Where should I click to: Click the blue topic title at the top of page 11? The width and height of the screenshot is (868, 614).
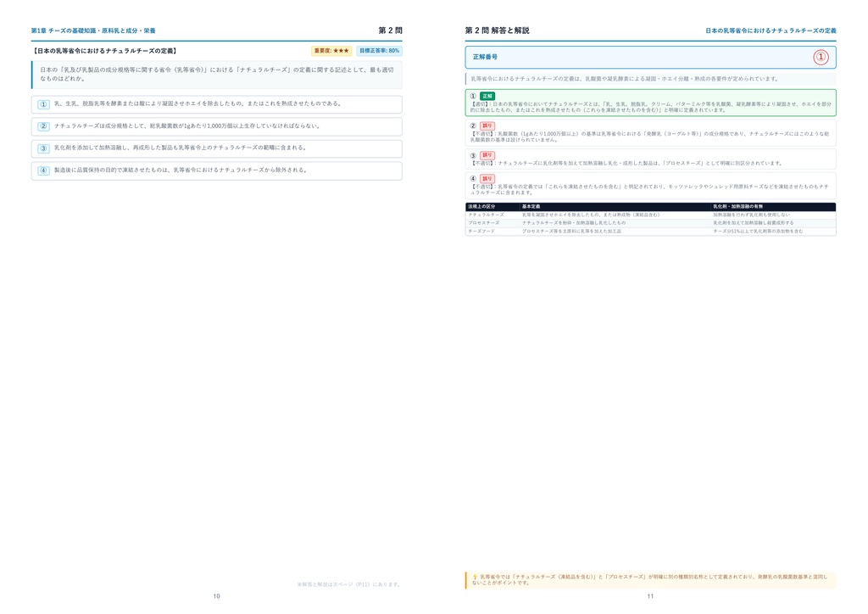771,31
